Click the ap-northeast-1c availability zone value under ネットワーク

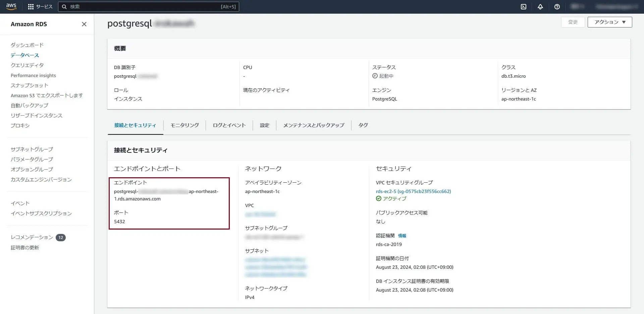262,191
